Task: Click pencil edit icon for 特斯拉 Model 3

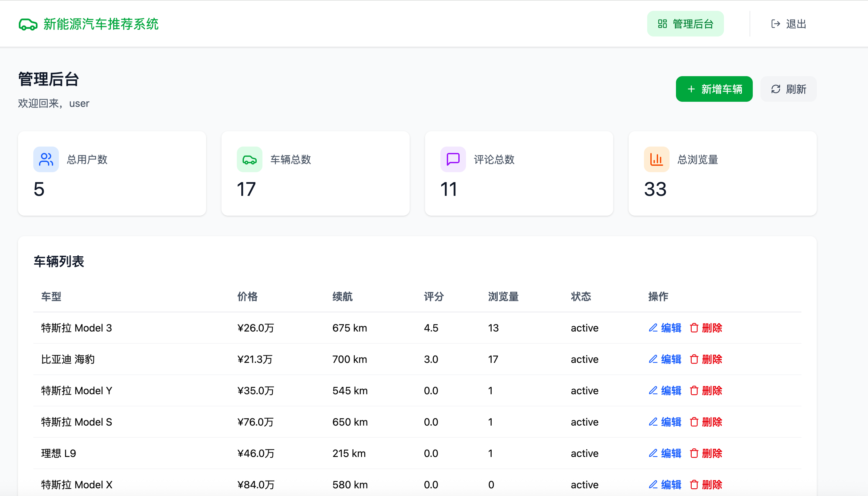Action: [x=653, y=328]
